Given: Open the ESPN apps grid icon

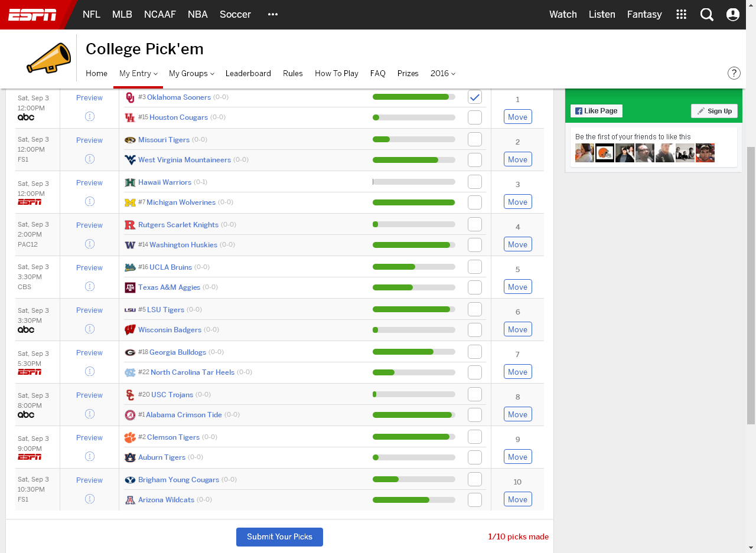Looking at the screenshot, I should point(681,15).
